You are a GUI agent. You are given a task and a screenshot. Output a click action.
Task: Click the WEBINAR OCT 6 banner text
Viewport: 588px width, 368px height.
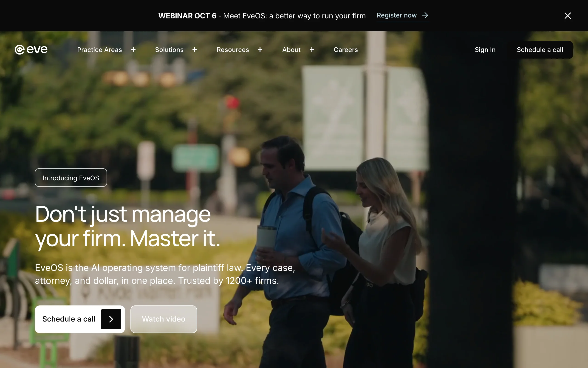tap(187, 16)
